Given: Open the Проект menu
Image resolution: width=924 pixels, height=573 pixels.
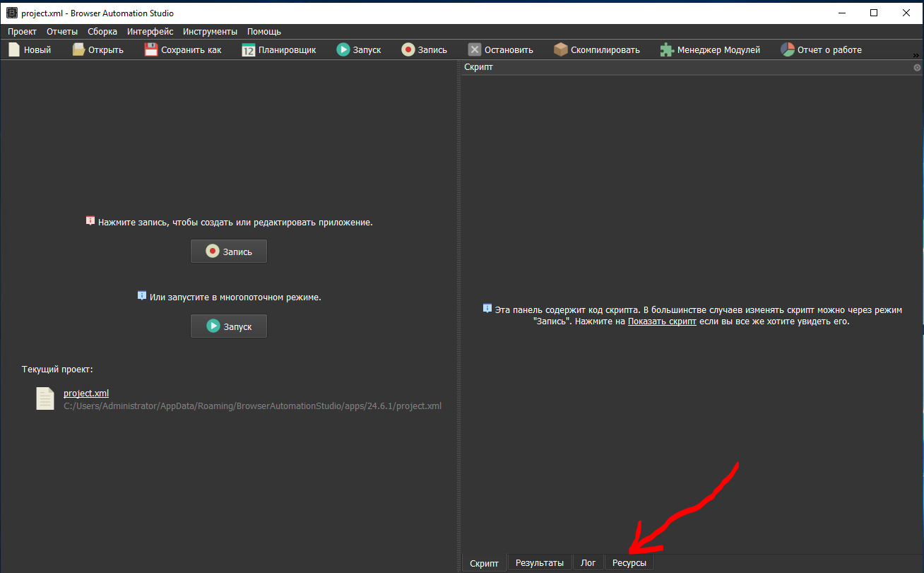Looking at the screenshot, I should point(23,31).
